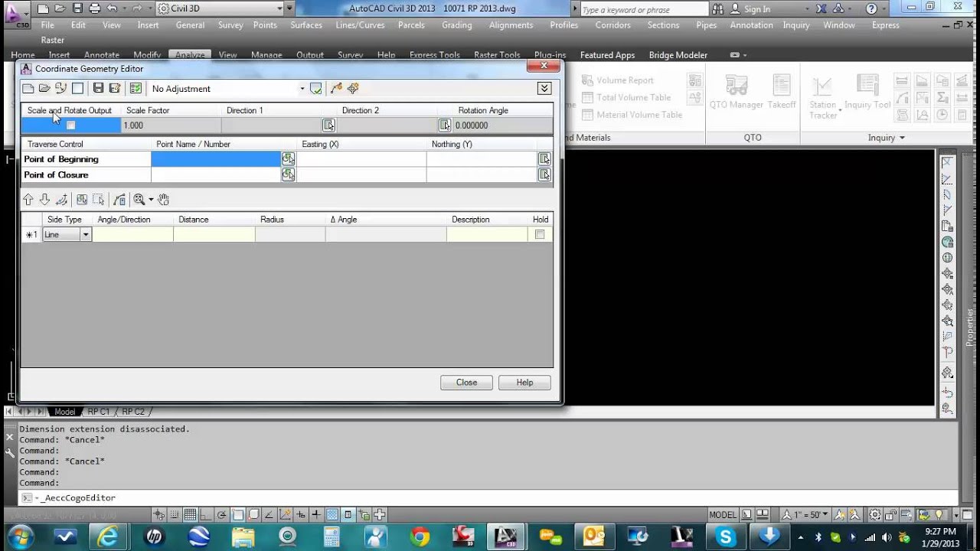Click the Help button in the editor
Image resolution: width=980 pixels, height=551 pixels.
coord(524,383)
